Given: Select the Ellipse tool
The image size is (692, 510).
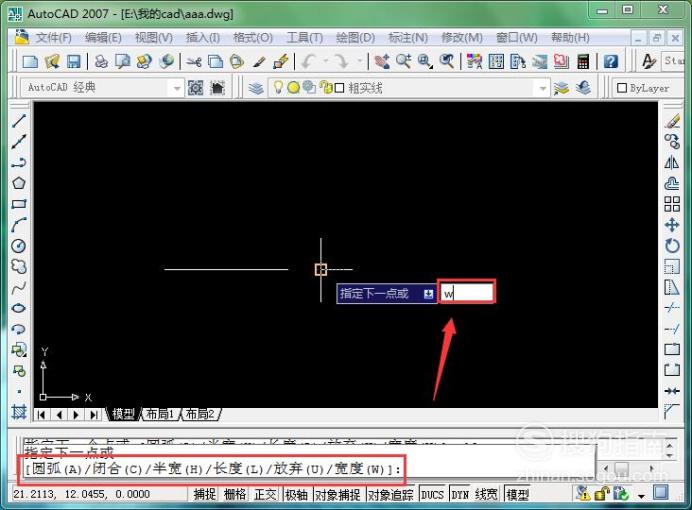Looking at the screenshot, I should (x=19, y=308).
